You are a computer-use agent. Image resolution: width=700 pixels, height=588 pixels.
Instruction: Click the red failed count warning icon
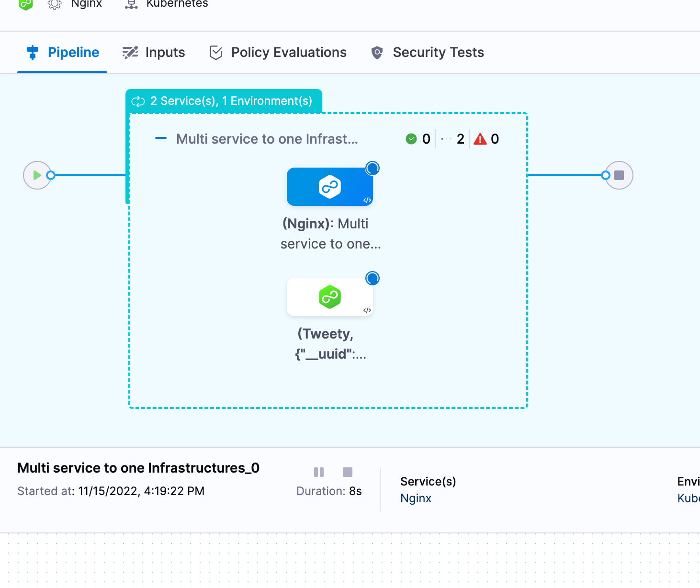[x=480, y=139]
